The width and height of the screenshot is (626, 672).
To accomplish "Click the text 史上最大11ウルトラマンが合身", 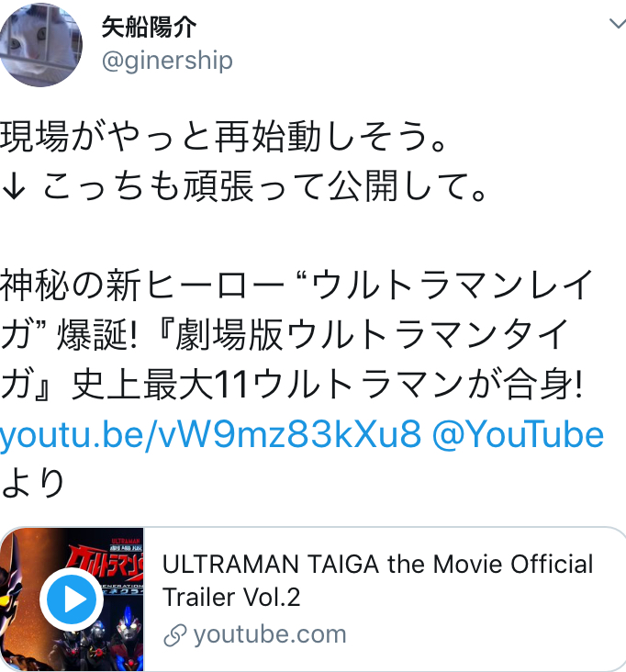I will [x=327, y=384].
